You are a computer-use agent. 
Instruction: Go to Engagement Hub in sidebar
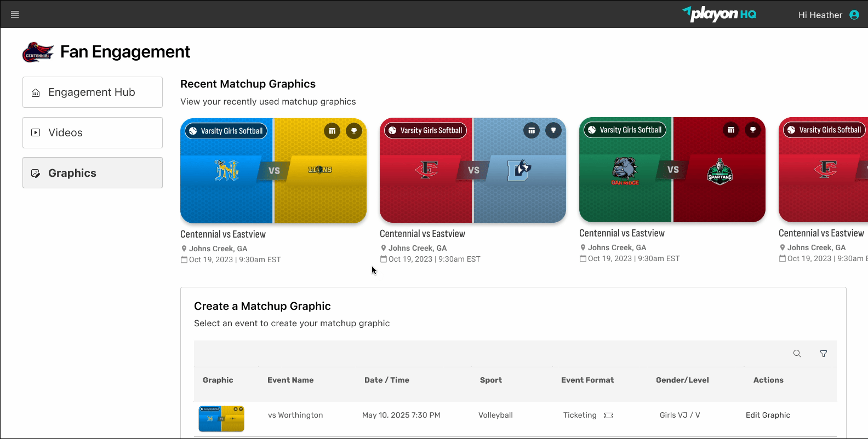(93, 92)
